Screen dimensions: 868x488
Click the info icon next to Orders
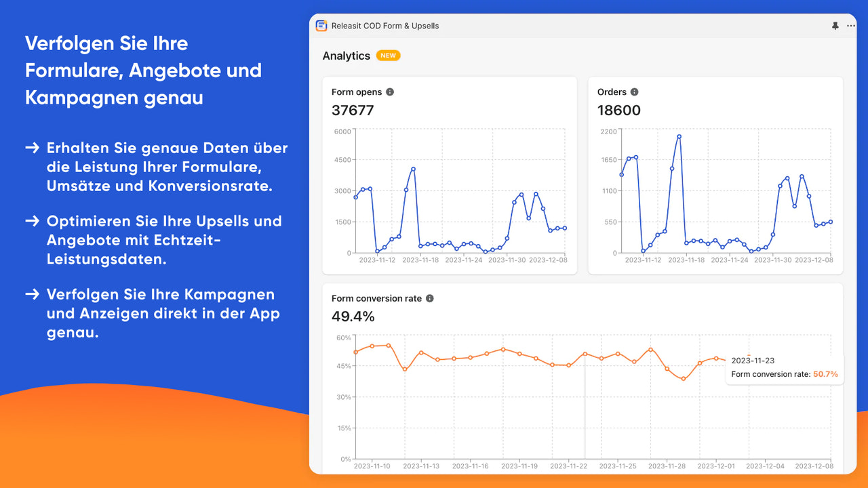click(x=635, y=92)
